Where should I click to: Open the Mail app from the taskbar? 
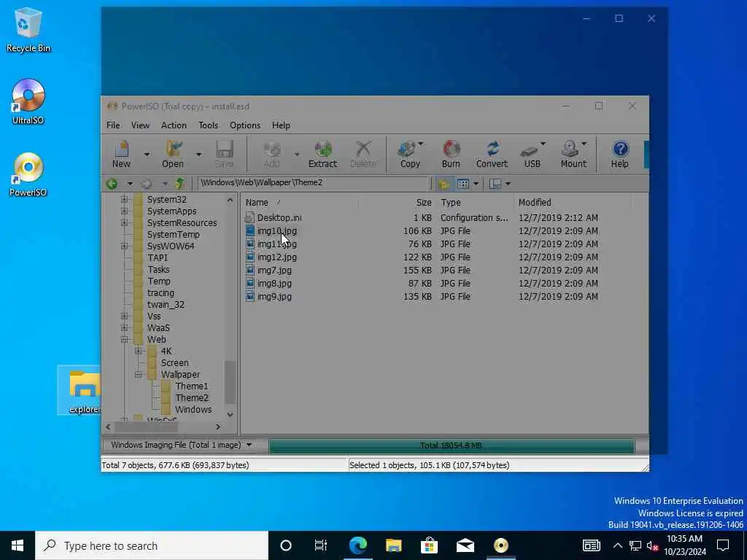pos(465,545)
